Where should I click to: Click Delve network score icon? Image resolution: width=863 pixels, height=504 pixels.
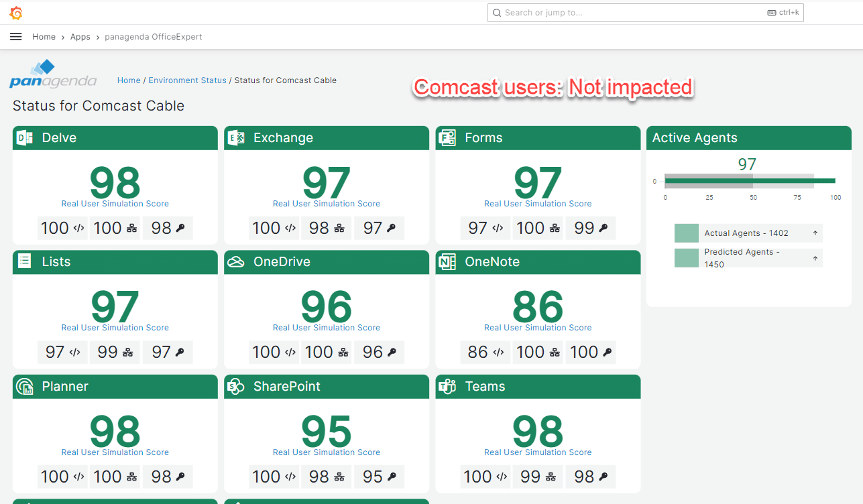(x=131, y=228)
